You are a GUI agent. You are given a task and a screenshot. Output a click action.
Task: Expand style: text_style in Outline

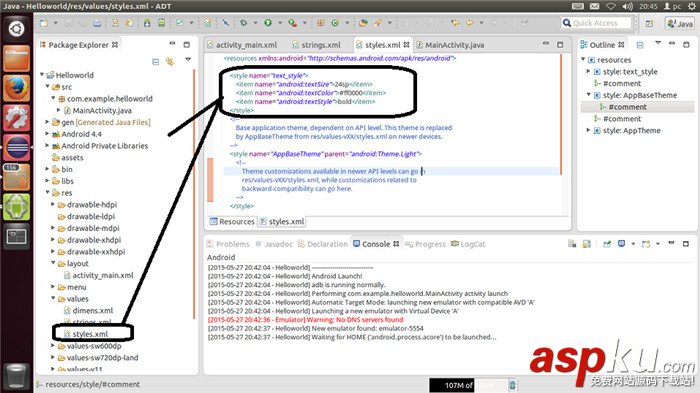(x=588, y=71)
